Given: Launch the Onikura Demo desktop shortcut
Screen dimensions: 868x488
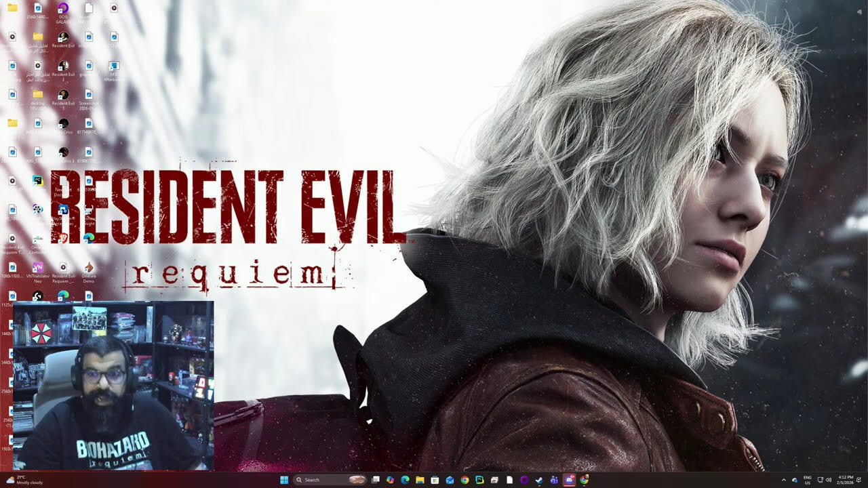Looking at the screenshot, I should point(89,272).
